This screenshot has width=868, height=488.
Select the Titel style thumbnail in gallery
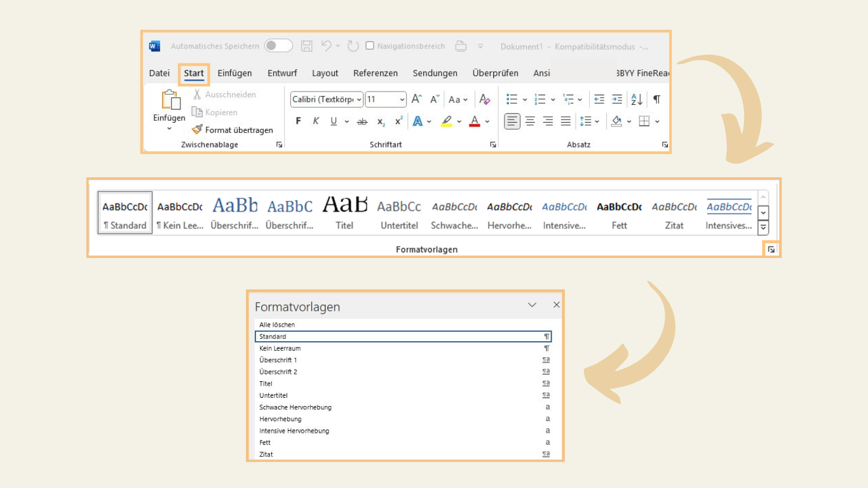tap(344, 213)
